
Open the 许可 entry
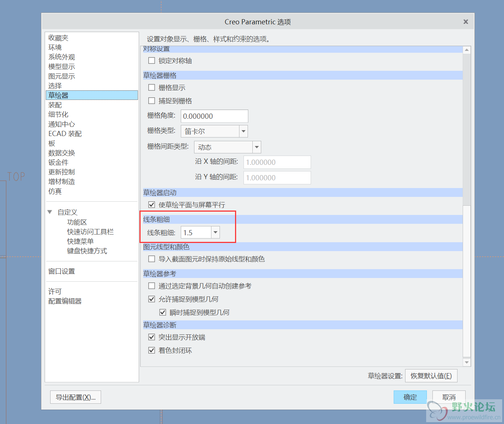pos(55,292)
